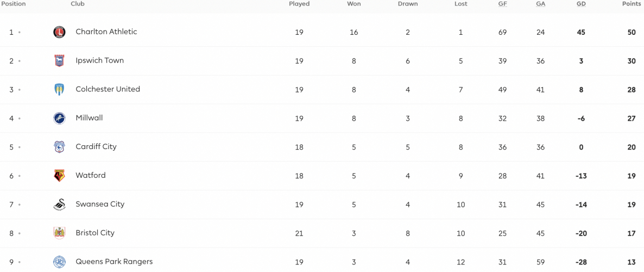Click the Watford club badge
This screenshot has width=644, height=272.
[59, 176]
